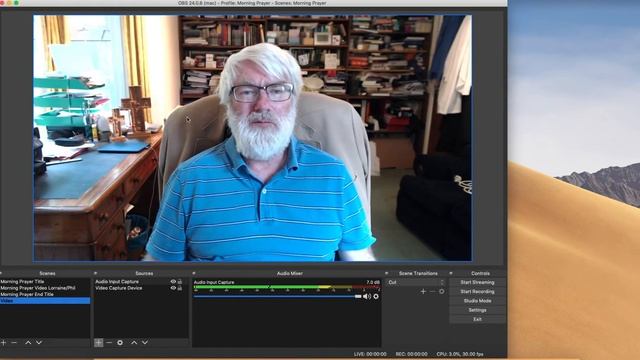Remove the selected scene with minus icon
This screenshot has width=640, height=360.
point(14,343)
